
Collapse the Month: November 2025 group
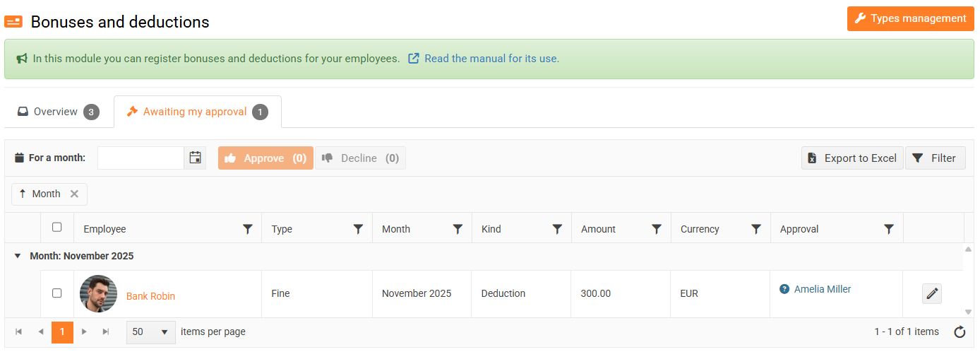tap(18, 256)
